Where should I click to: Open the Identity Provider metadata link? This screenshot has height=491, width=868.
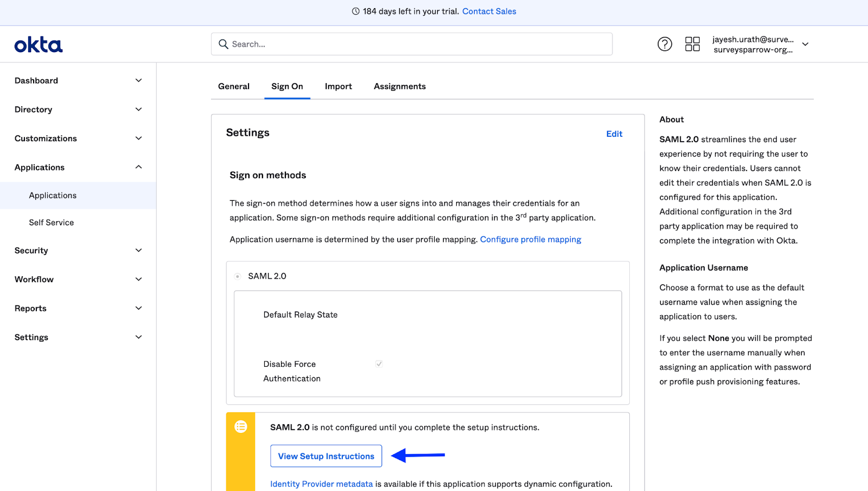click(322, 484)
